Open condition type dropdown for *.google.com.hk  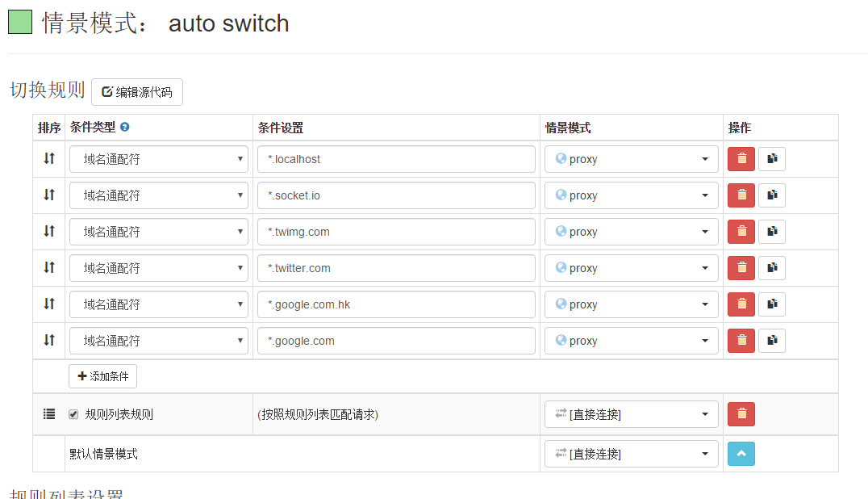(x=159, y=304)
